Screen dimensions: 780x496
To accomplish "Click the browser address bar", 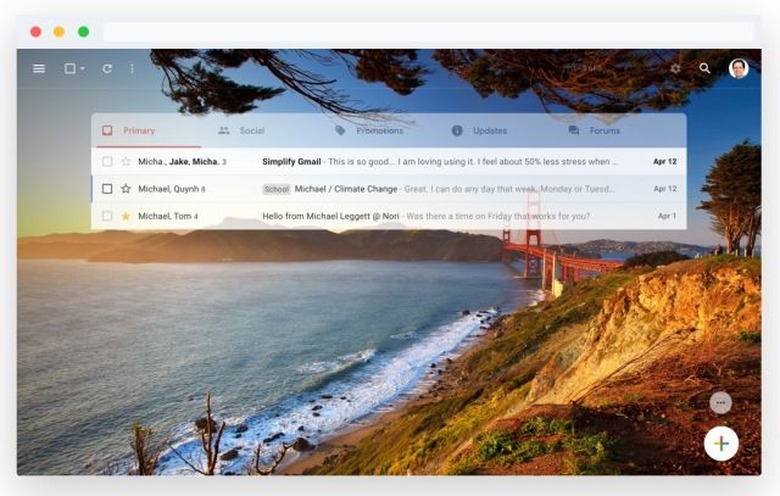I will [x=428, y=32].
